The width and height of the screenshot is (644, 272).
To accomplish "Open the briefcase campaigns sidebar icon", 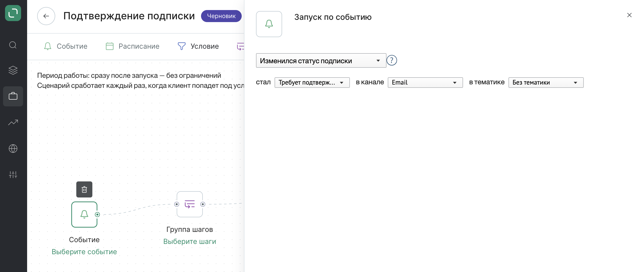I will coord(13,96).
